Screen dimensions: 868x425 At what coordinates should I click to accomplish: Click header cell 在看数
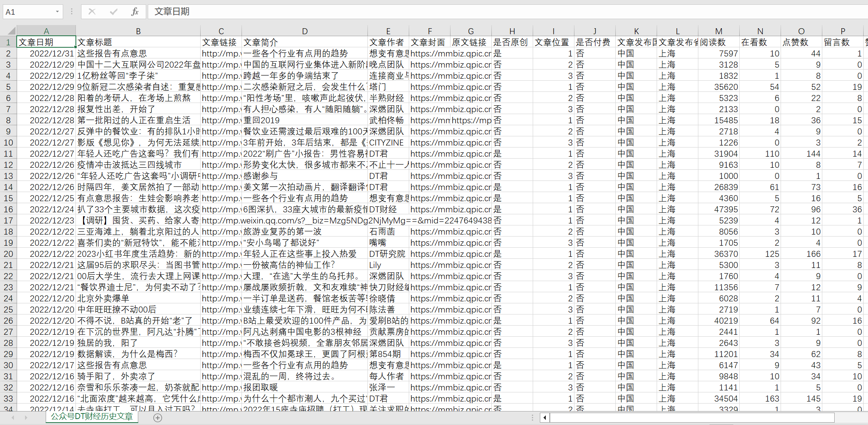point(760,42)
